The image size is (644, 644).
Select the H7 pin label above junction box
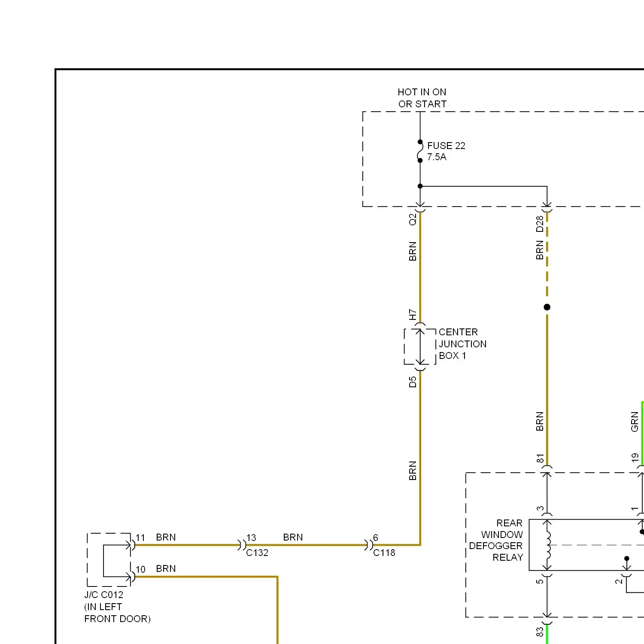point(413,315)
